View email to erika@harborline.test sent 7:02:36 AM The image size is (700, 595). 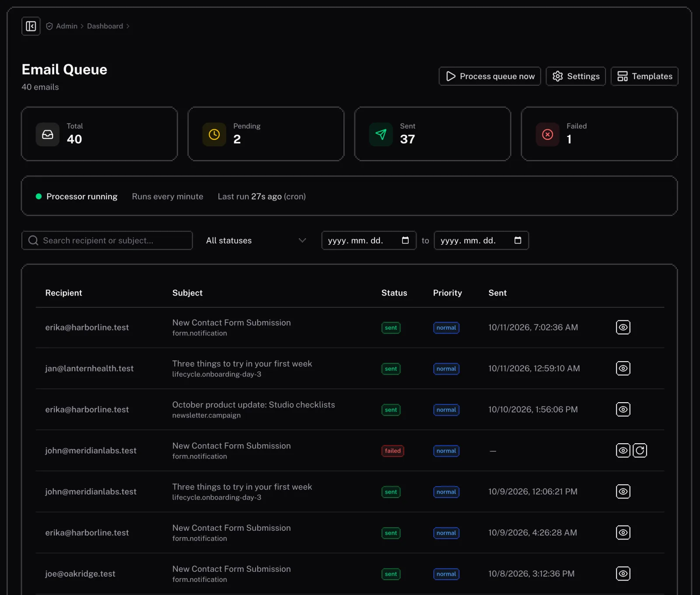point(623,327)
